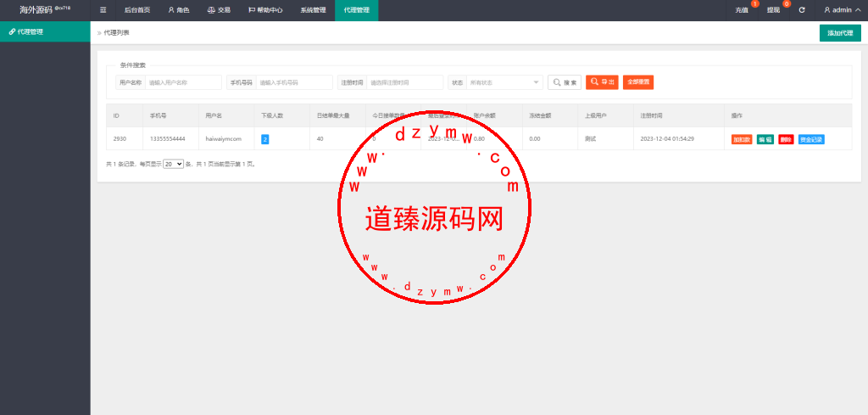Viewport: 868px width, 415px height.
Task: Focus the 手机号码 search field
Action: 294,82
